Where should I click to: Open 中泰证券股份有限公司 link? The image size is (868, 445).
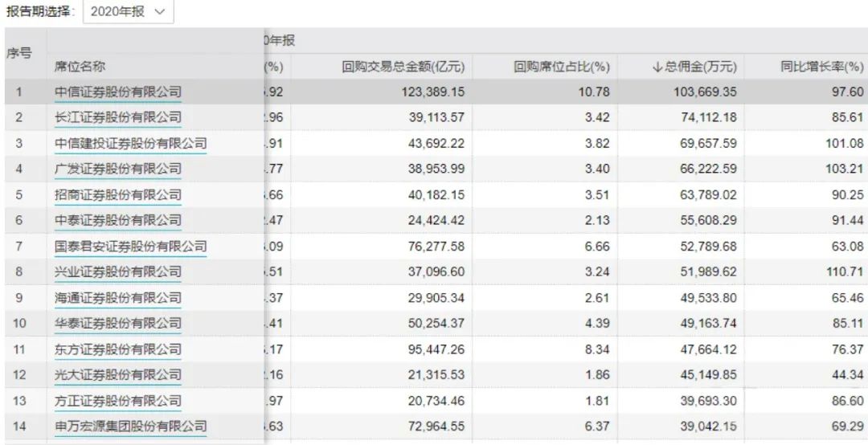117,220
